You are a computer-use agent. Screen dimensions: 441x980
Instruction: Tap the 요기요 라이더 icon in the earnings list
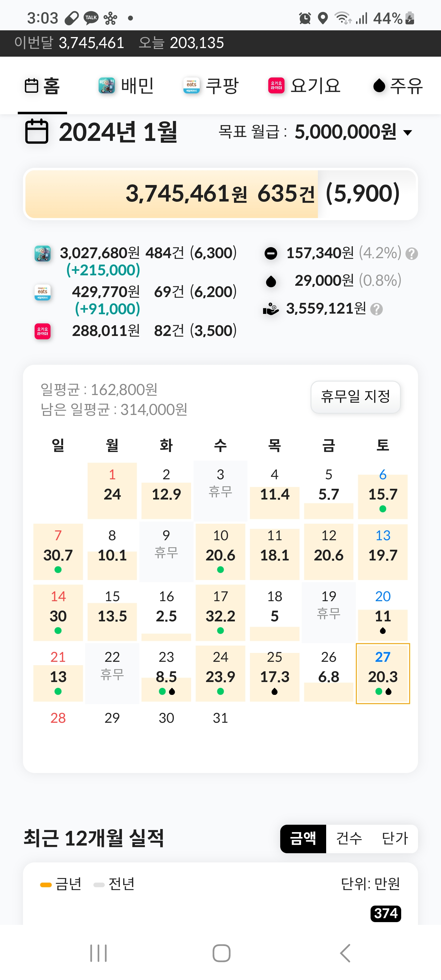43,331
